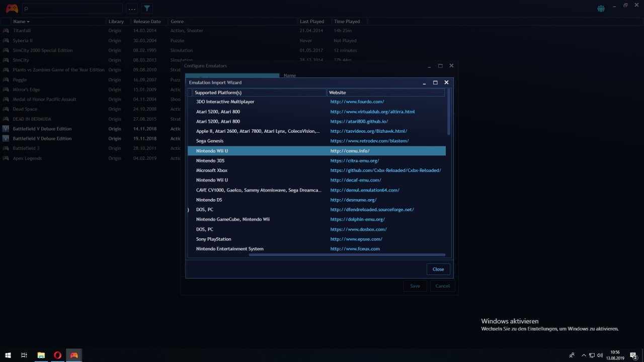Open the filter panel funnel icon
The height and width of the screenshot is (362, 644).
pos(146,9)
